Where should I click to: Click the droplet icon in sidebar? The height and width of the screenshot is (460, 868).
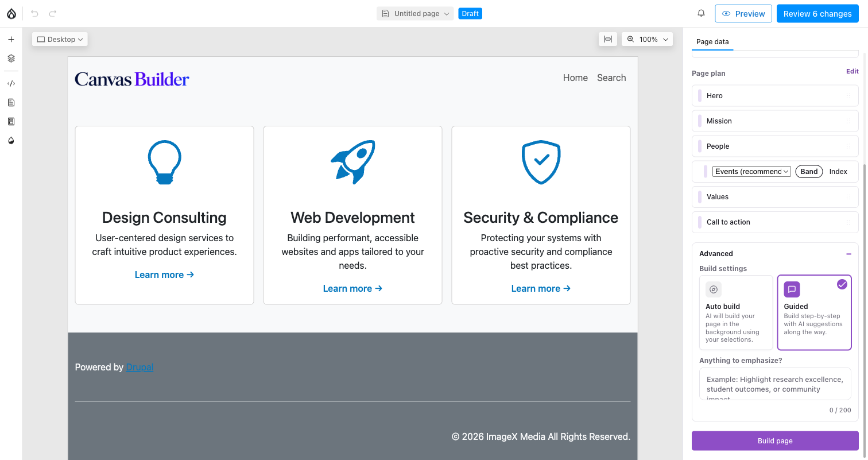tap(11, 140)
